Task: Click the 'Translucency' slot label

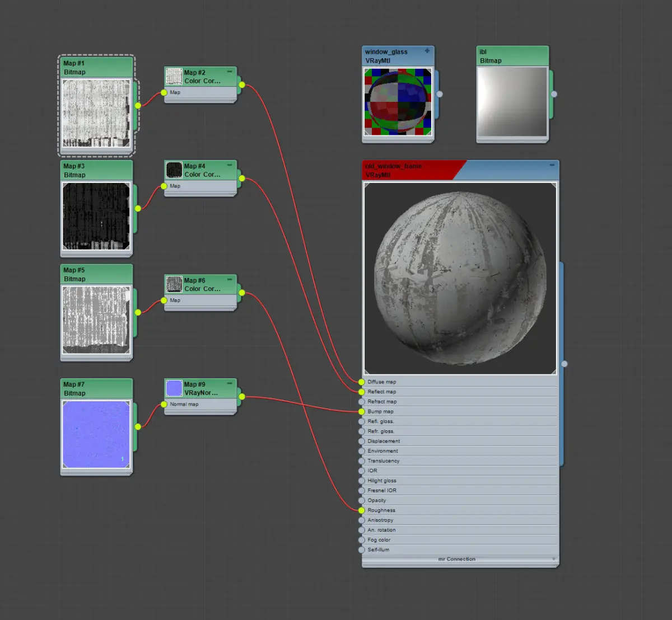Action: (x=384, y=461)
